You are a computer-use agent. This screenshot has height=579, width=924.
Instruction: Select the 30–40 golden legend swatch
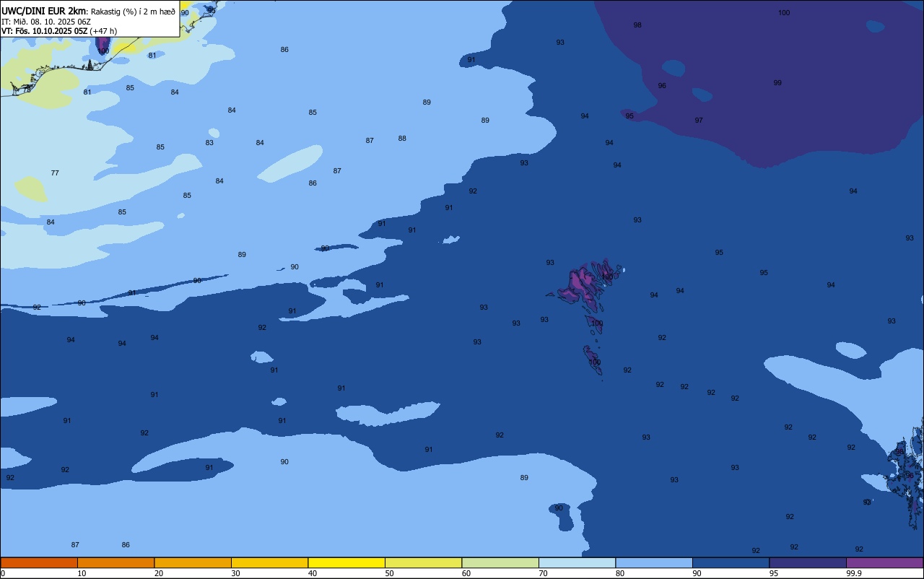coord(269,562)
